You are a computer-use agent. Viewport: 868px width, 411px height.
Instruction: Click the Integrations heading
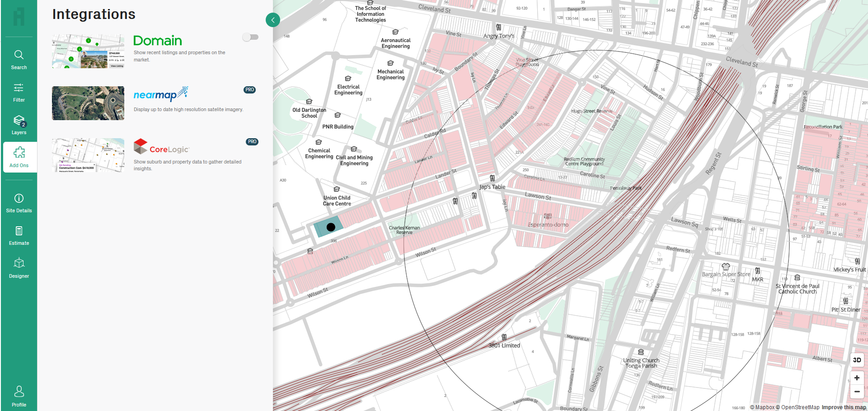94,14
